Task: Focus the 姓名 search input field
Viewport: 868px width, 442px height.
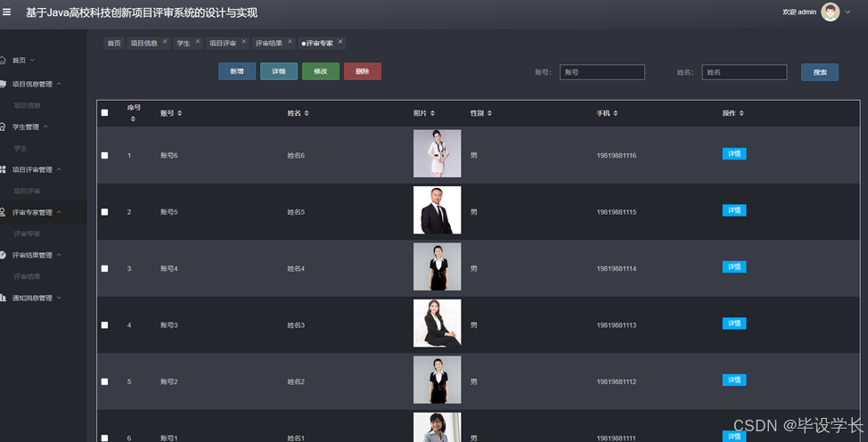Action: point(744,72)
